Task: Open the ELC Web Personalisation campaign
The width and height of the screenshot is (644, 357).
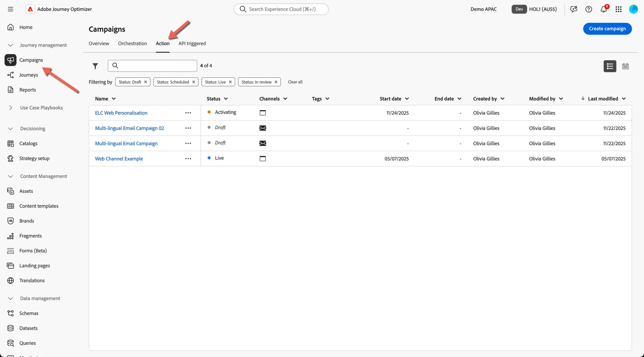Action: pyautogui.click(x=121, y=113)
